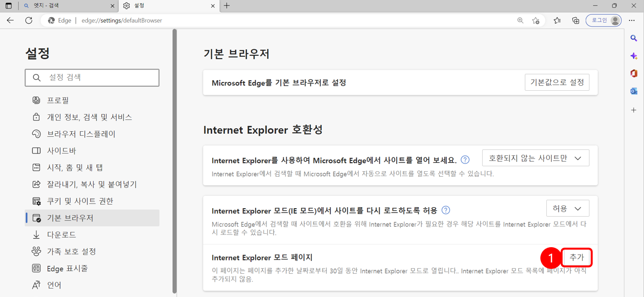Add a sidebar app with plus icon
Screen dimensions: 644x297
(x=634, y=110)
